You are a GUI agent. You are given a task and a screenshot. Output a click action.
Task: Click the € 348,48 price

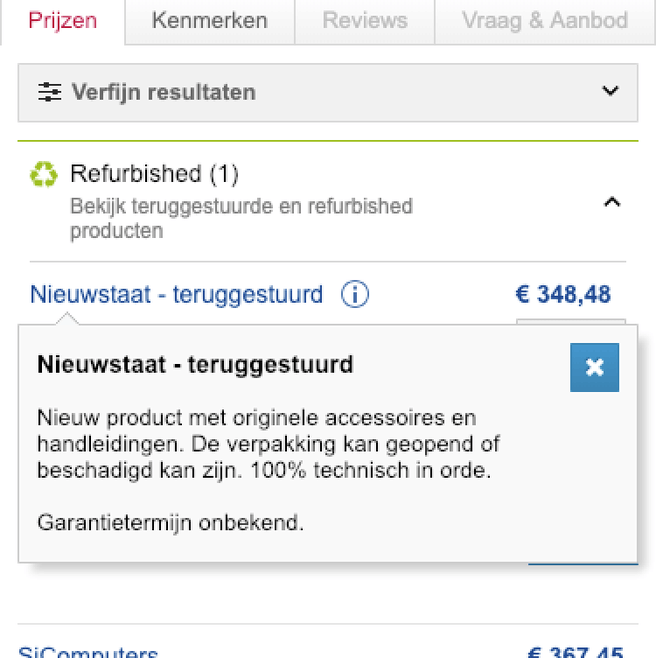click(x=563, y=294)
